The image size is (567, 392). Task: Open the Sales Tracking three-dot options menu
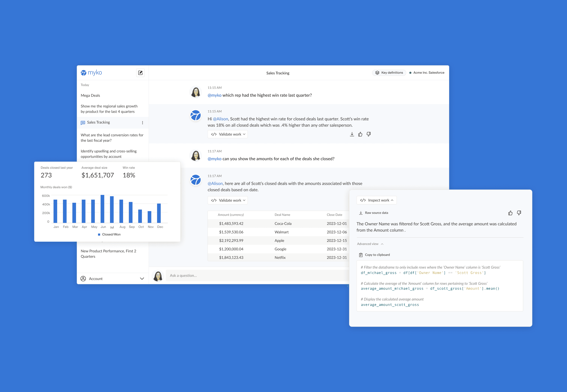[x=142, y=122]
